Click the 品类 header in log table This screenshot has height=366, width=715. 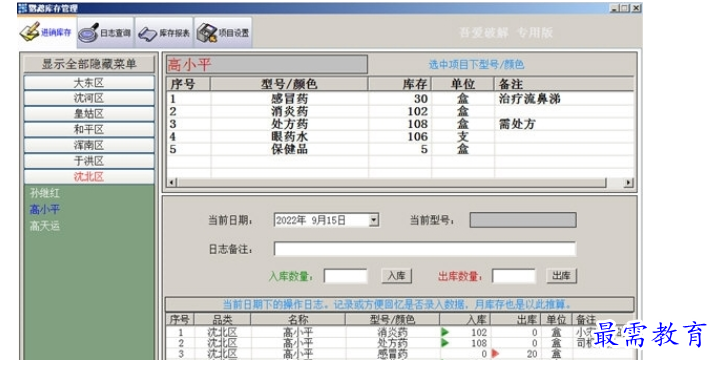223,320
